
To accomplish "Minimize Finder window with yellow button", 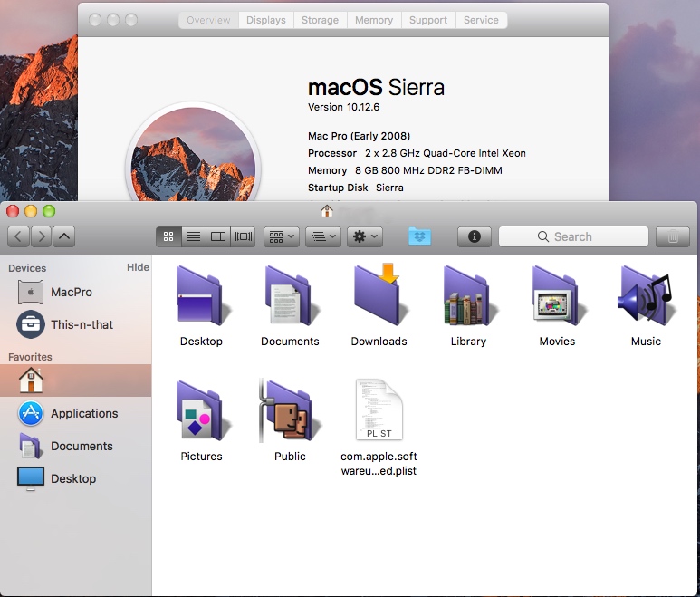I will 31,211.
